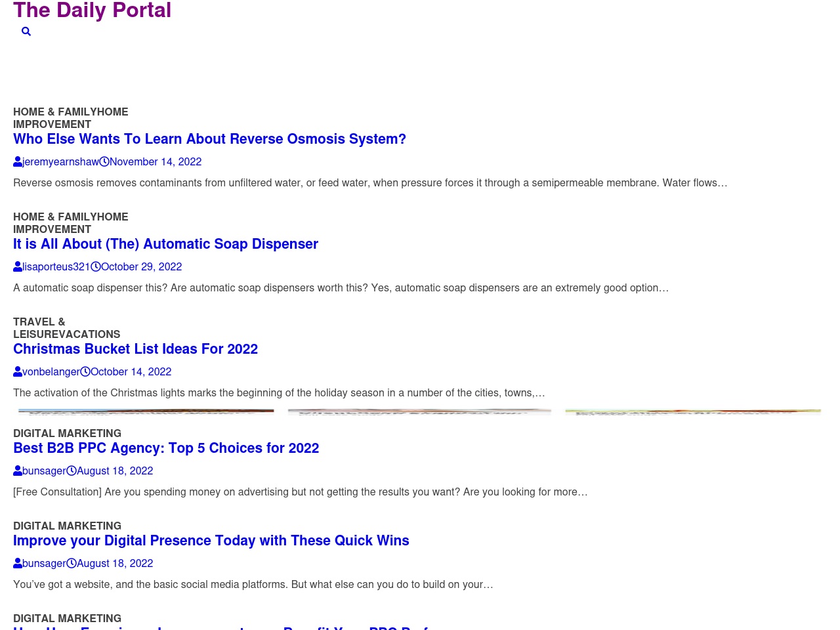Image resolution: width=840 pixels, height=630 pixels.
Task: Click user icon beside vonbelanger
Action: [18, 371]
